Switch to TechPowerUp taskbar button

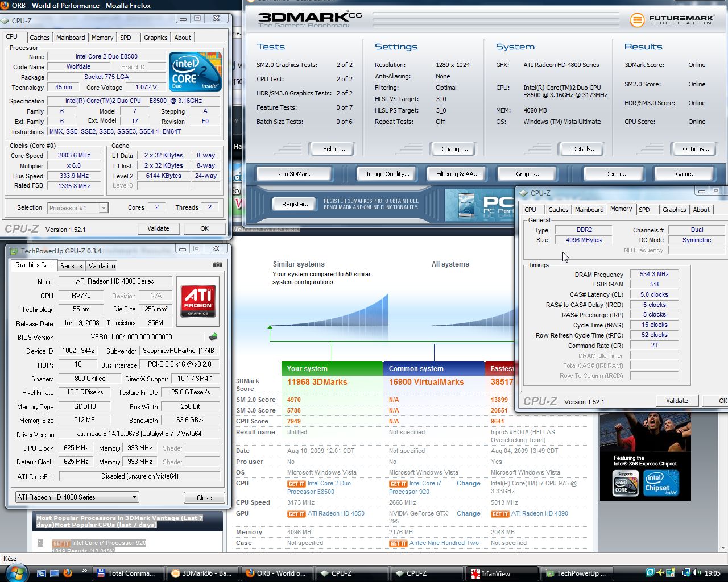577,573
